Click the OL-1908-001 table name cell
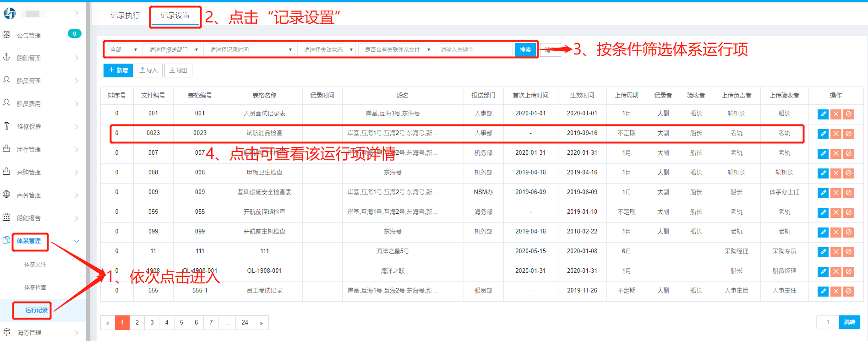The width and height of the screenshot is (868, 341). point(265,271)
